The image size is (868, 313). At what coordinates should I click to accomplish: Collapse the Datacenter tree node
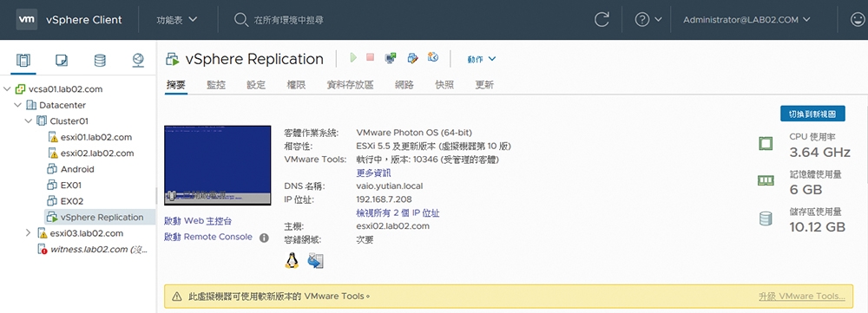pos(17,105)
